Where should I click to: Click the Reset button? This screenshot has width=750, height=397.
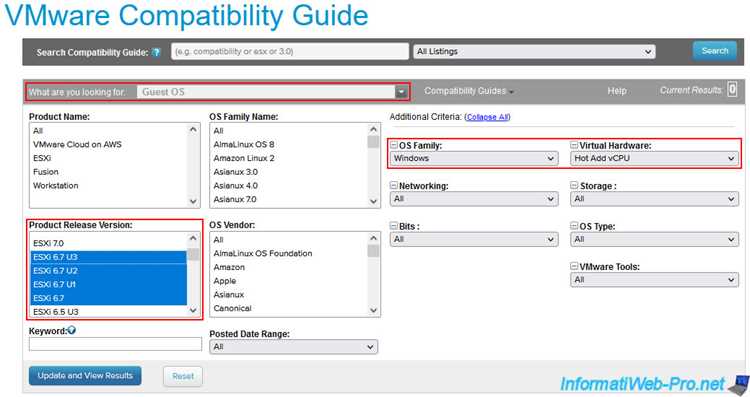[x=183, y=376]
